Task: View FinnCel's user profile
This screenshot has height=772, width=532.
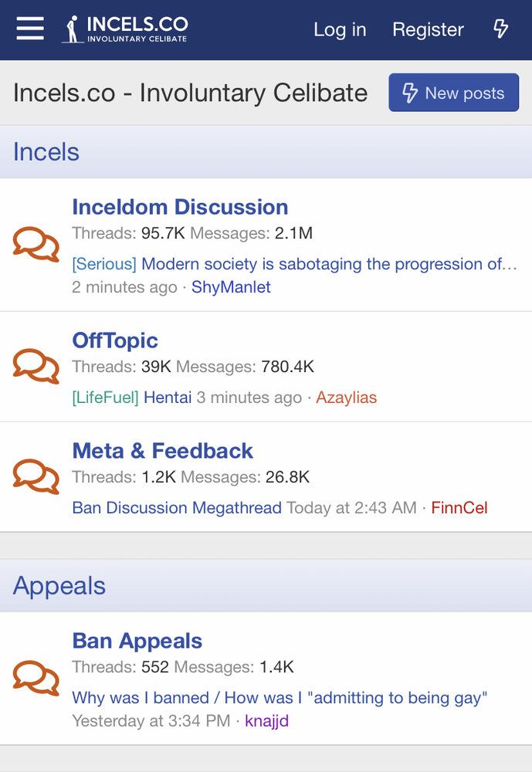Action: 459,508
